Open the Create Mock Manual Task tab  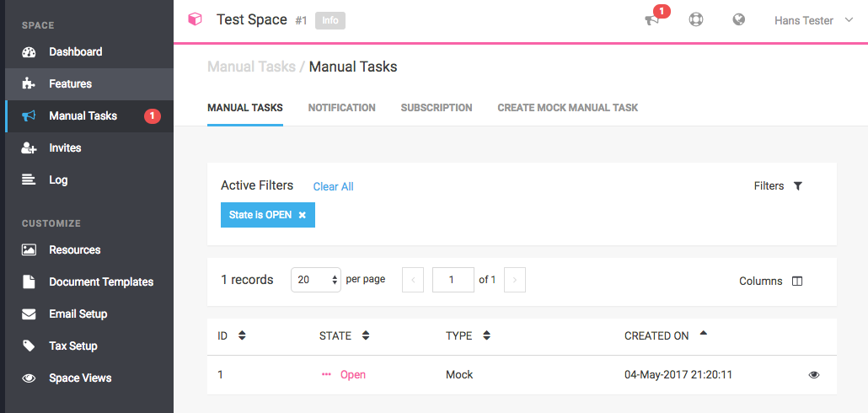point(567,108)
